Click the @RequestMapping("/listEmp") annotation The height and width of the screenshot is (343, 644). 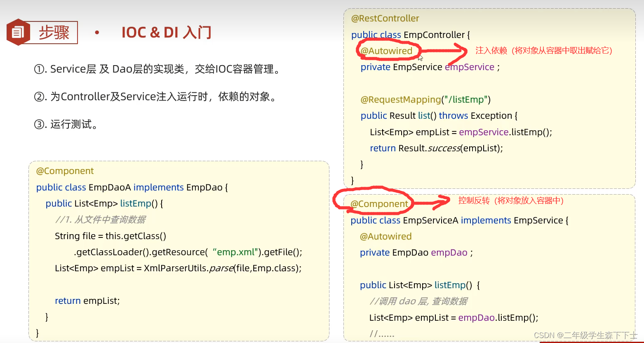(425, 100)
